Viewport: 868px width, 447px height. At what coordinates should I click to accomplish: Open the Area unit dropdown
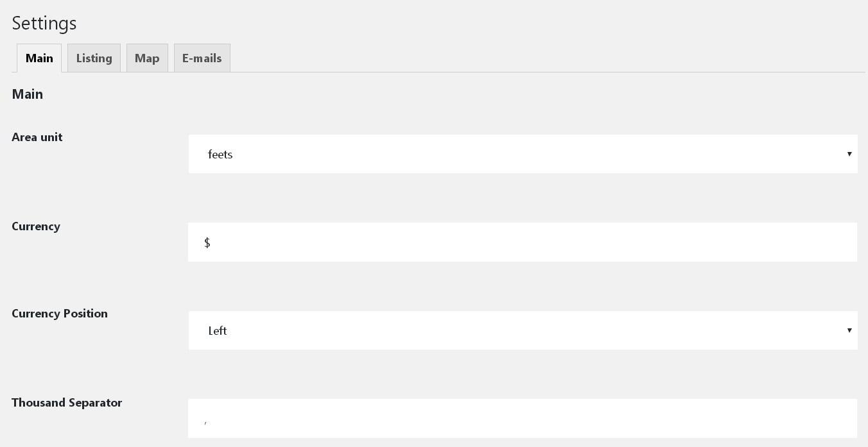click(523, 154)
